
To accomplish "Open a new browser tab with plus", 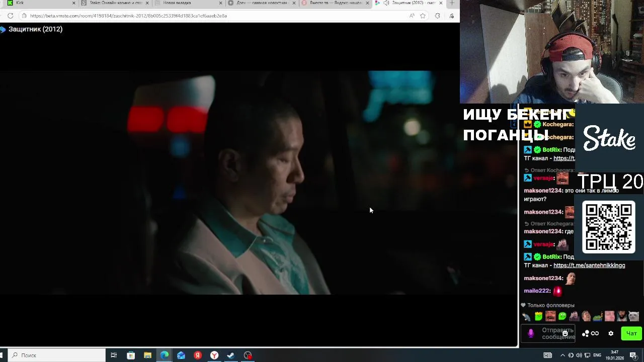I will (x=452, y=3).
